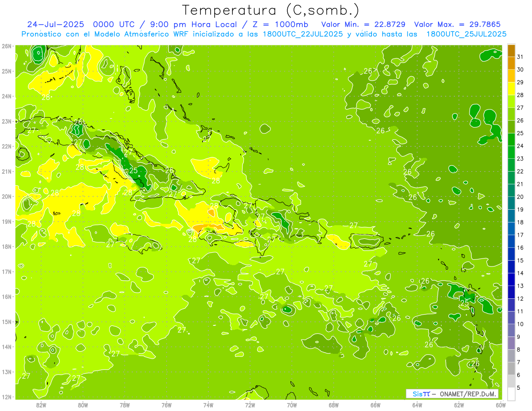Click the 1800UTC_22JUL2025 initialization time text
The height and width of the screenshot is (411, 532).
point(303,34)
